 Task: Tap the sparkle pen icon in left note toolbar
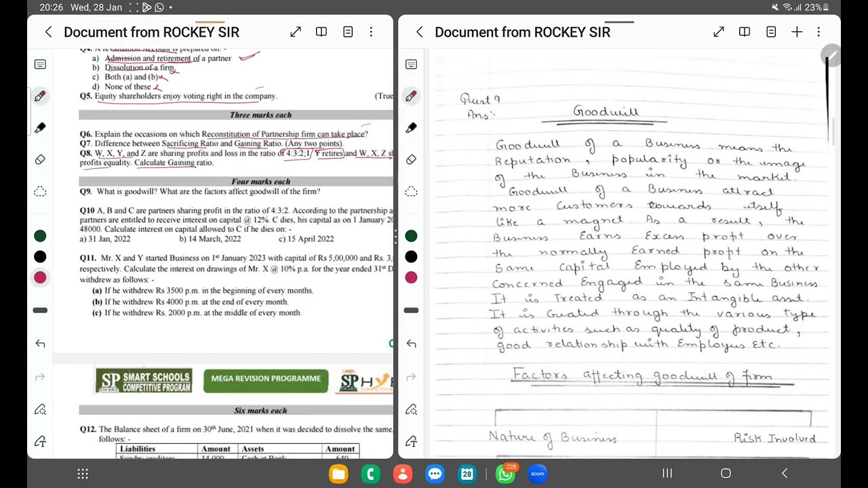[x=40, y=409]
